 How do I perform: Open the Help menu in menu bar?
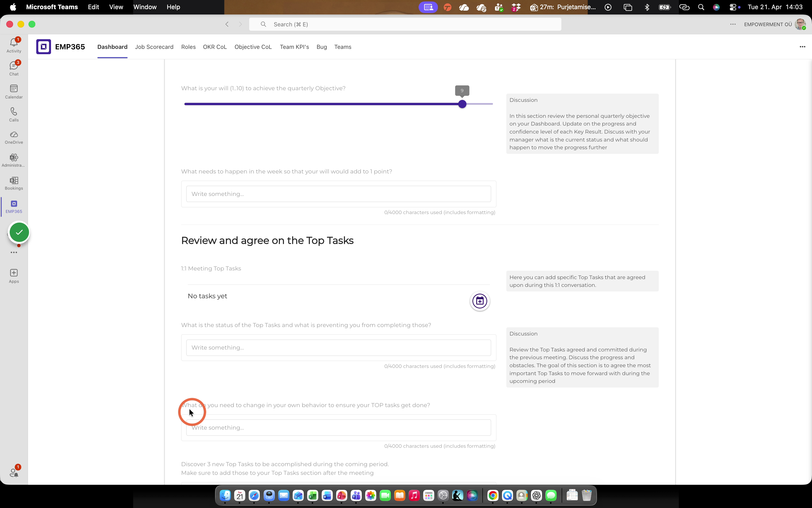click(x=174, y=7)
